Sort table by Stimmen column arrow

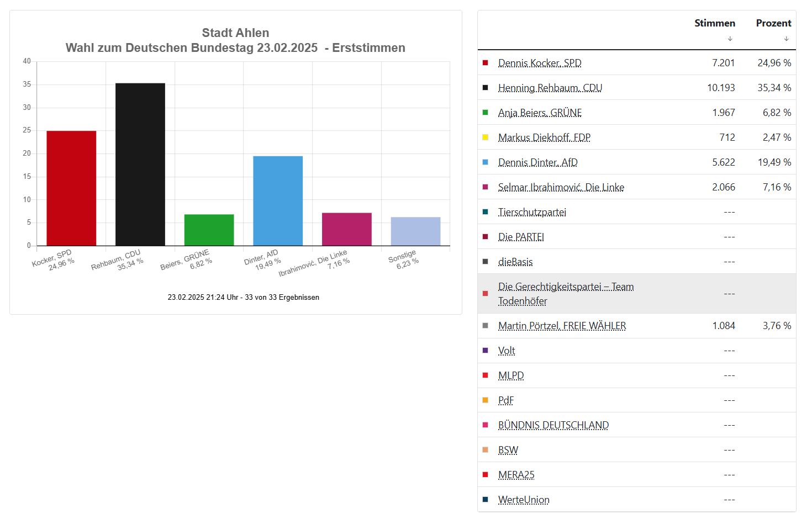click(x=730, y=39)
